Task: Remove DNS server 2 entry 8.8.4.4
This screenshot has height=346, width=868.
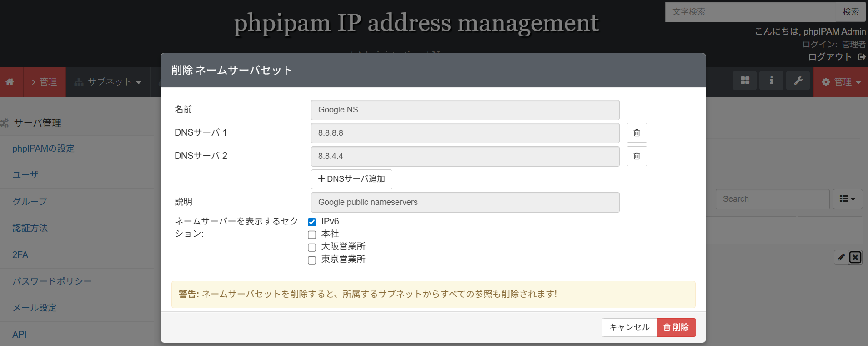Action: click(x=637, y=156)
